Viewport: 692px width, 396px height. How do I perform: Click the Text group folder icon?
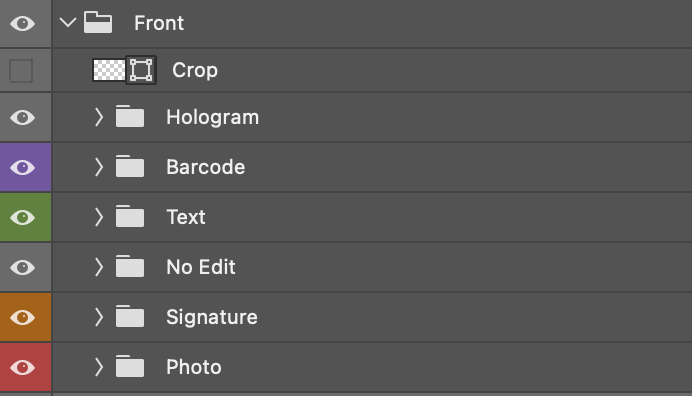[130, 216]
